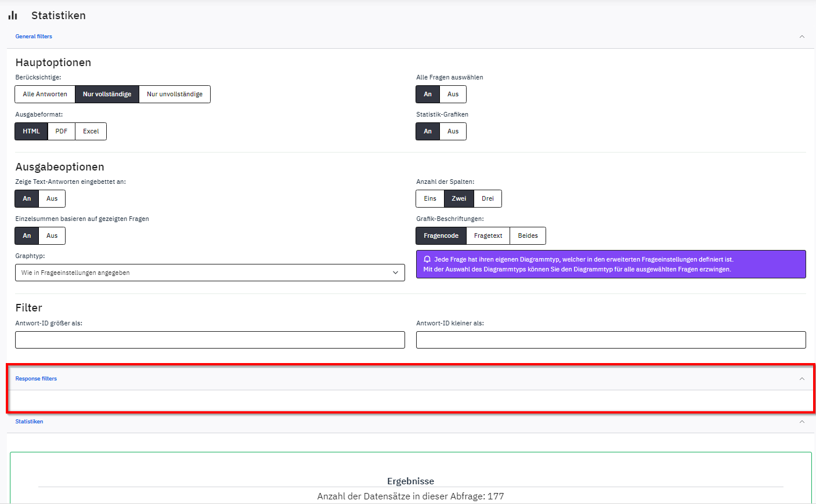Screen dimensions: 816x504
Task: Turn off 'Alle Fragen auswählen'
Action: 453,94
